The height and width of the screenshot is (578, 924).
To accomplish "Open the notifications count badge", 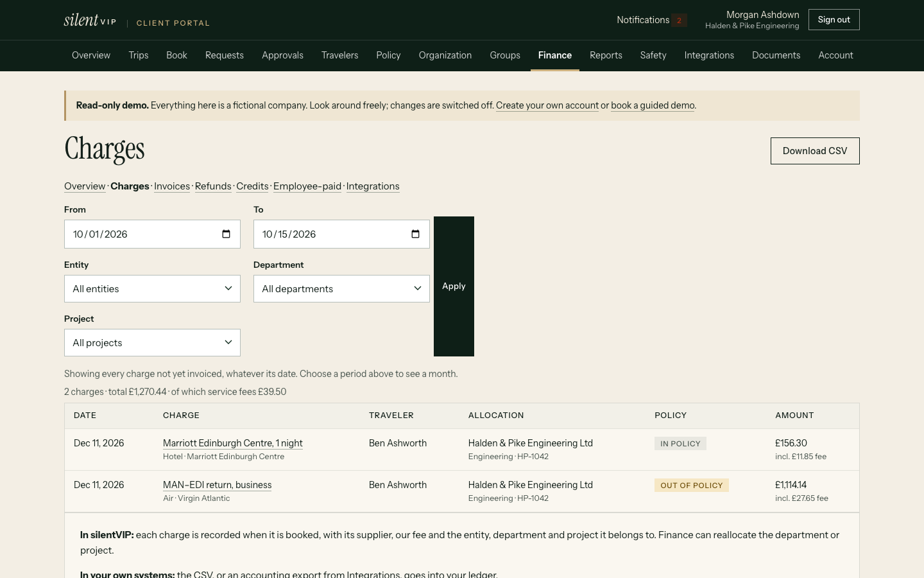I will tap(679, 20).
